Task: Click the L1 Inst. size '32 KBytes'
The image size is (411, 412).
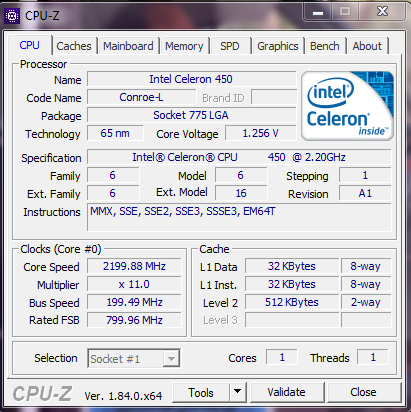Action: pos(292,284)
